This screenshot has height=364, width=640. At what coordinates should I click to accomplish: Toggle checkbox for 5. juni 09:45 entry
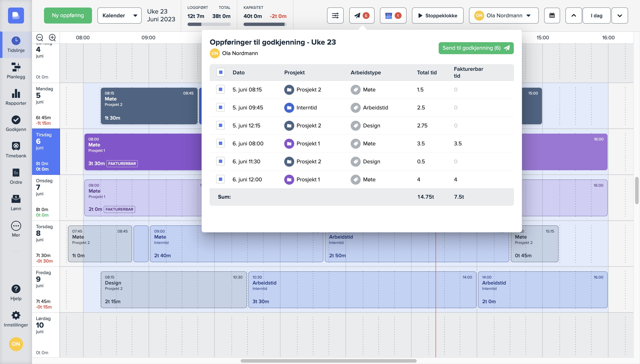(x=220, y=107)
